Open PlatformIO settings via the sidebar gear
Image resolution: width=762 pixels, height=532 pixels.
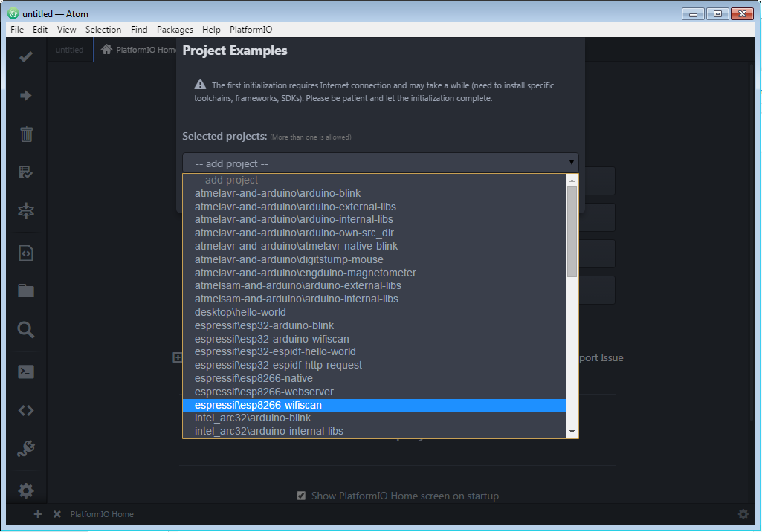pyautogui.click(x=25, y=490)
